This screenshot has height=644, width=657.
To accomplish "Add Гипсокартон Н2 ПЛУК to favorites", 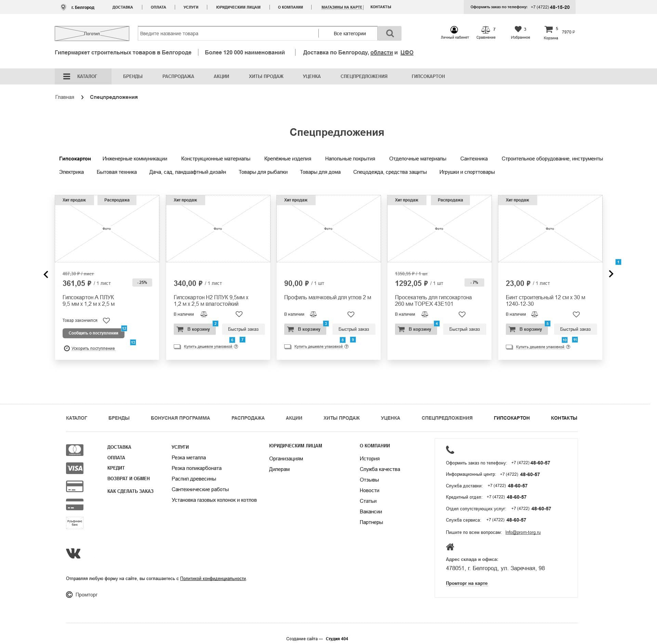I will point(239,314).
